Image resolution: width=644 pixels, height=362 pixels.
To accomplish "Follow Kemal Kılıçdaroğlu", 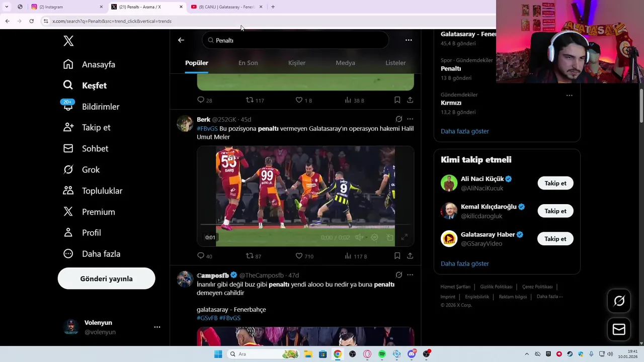I will (x=555, y=211).
